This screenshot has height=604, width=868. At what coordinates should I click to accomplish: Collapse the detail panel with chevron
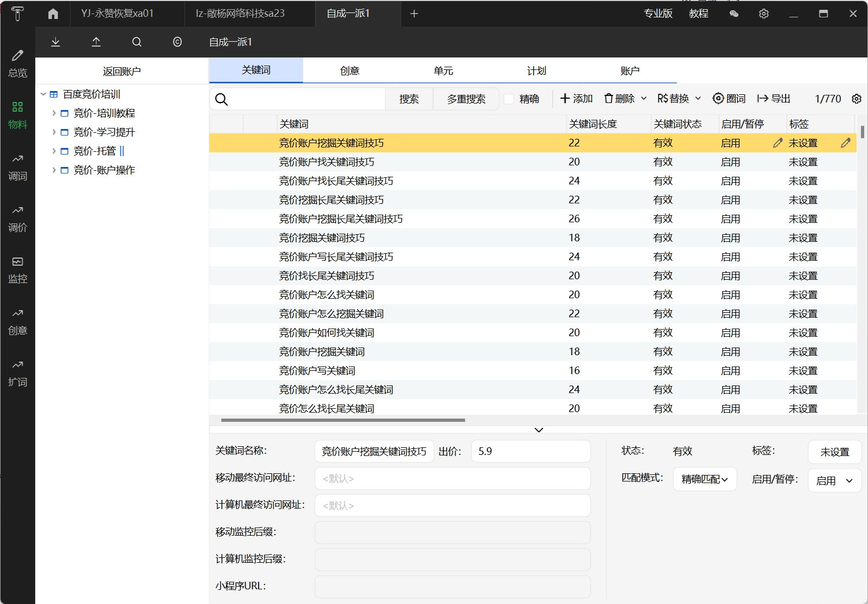point(538,429)
